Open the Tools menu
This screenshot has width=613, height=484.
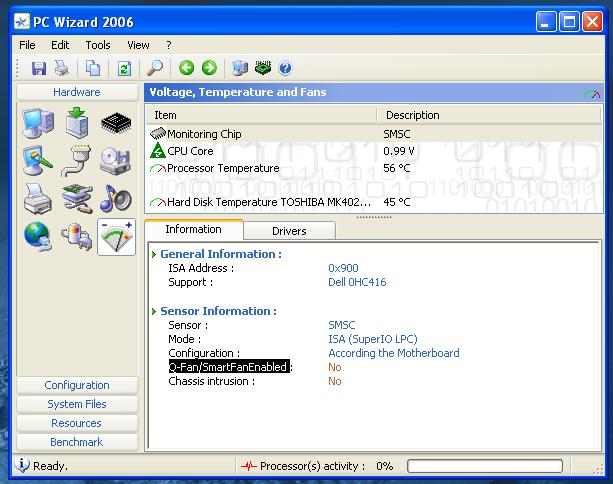[98, 45]
